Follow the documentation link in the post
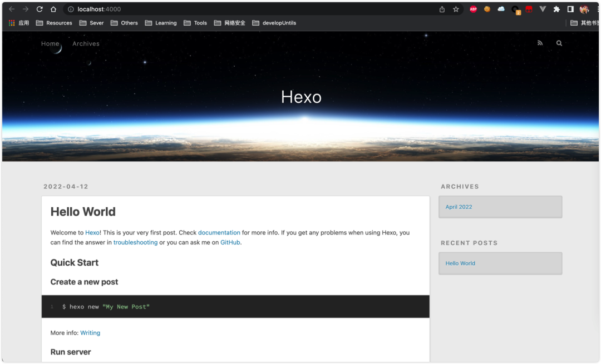601x364 pixels. [x=219, y=232]
